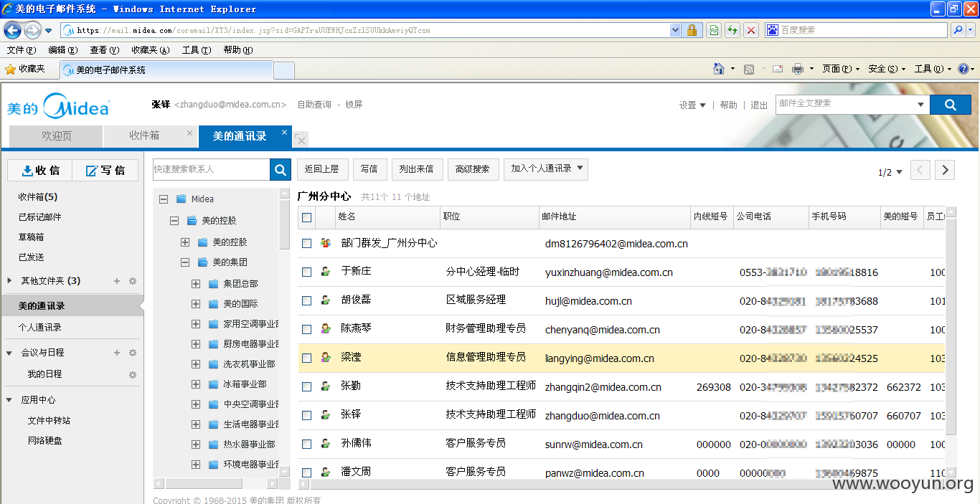980x504 pixels.
Task: Open the 查看(V) menu
Action: point(104,50)
